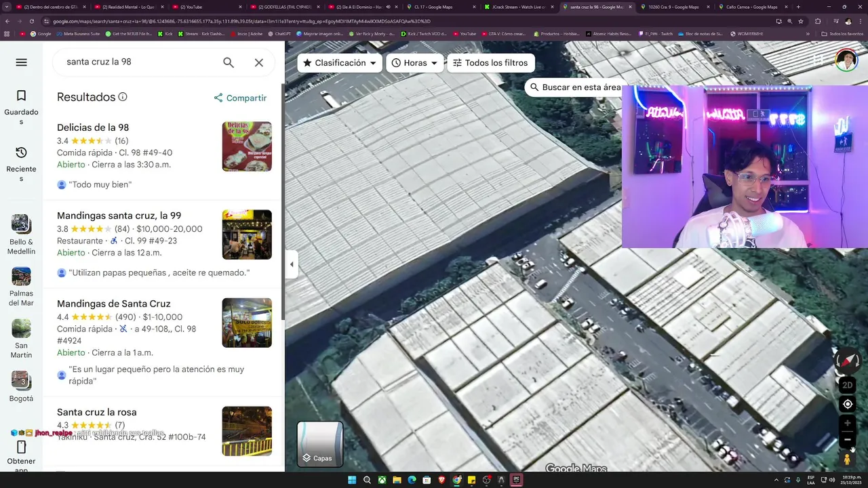Click the Obtener app phone icon
The image size is (868, 488).
click(x=21, y=447)
